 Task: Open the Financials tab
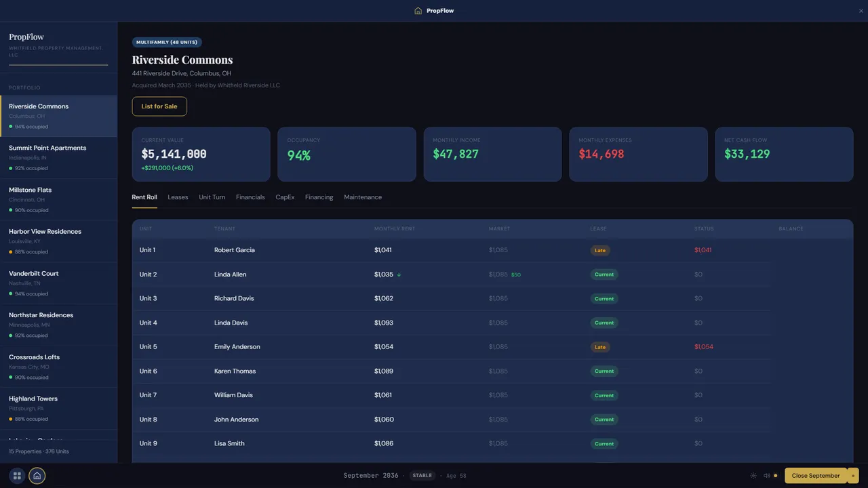tap(250, 197)
